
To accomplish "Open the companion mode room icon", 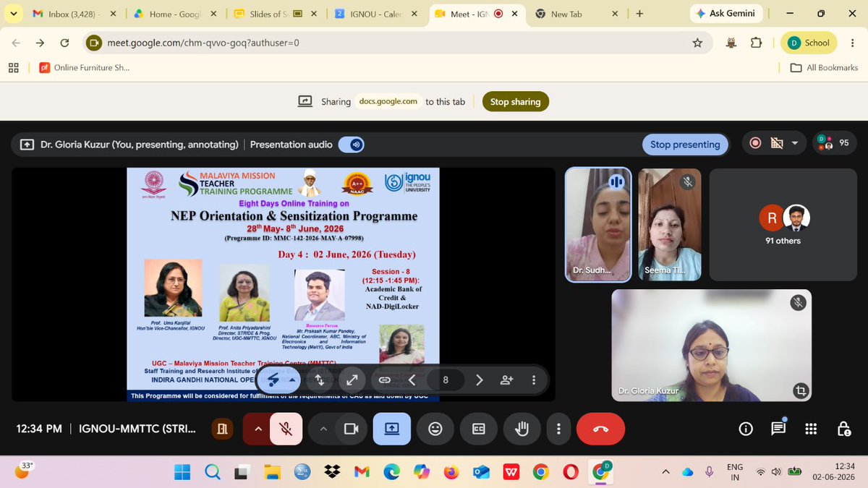I will click(222, 429).
